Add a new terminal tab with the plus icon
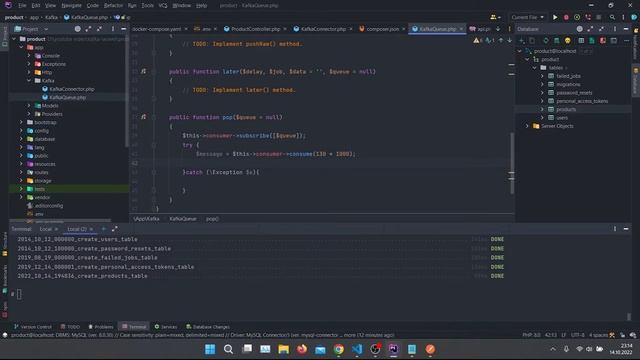This screenshot has height=360, width=640. click(x=104, y=229)
